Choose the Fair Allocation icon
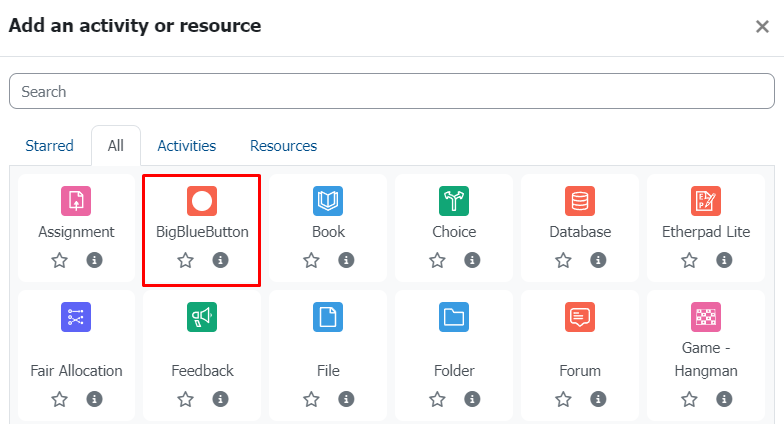Image resolution: width=784 pixels, height=424 pixels. [76, 317]
